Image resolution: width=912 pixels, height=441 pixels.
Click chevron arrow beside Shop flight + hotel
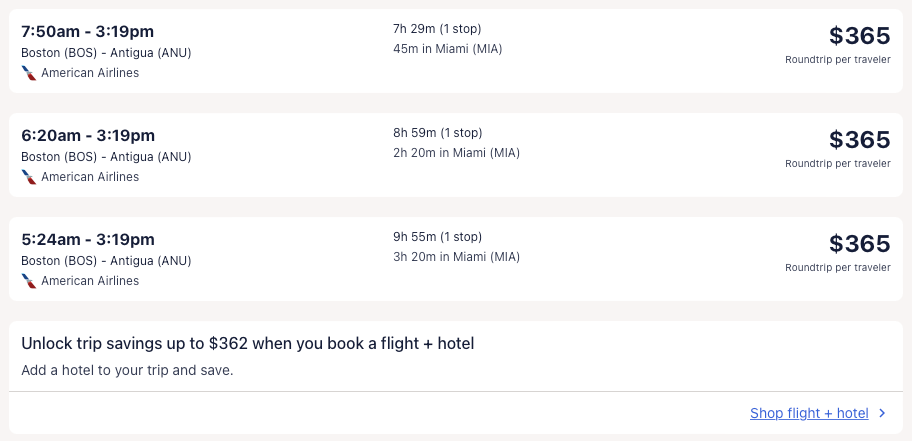882,413
